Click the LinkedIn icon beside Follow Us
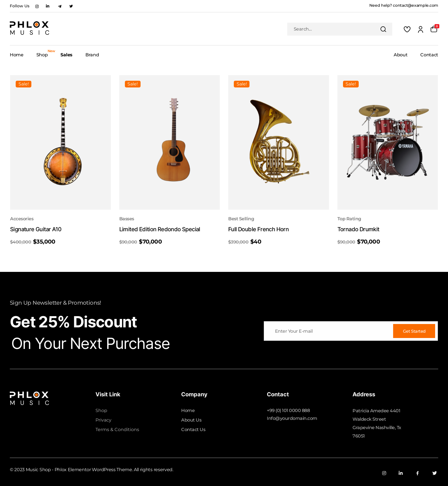Image resolution: width=448 pixels, height=486 pixels. coord(48,6)
